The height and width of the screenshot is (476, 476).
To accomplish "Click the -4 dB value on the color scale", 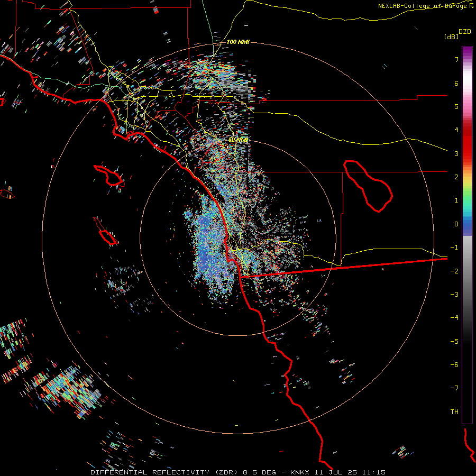I will tap(454, 318).
